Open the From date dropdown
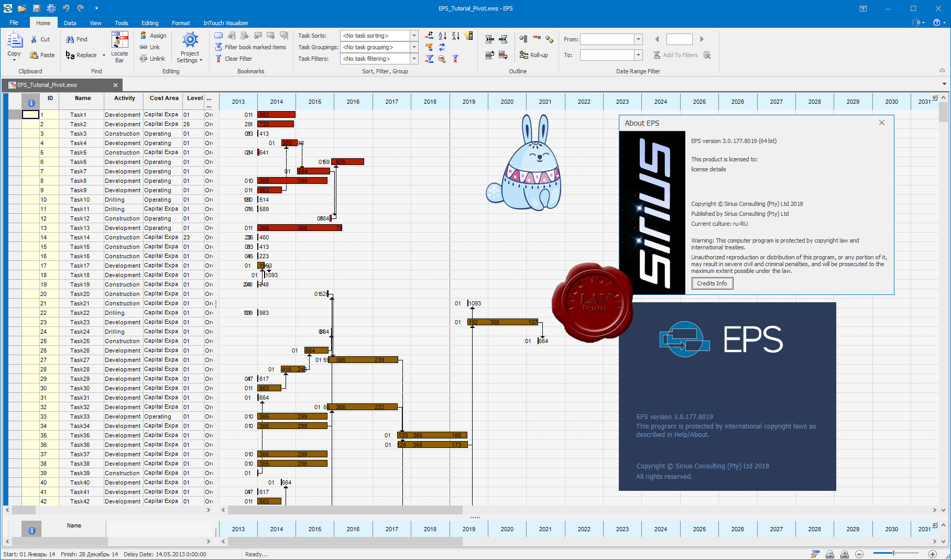The height and width of the screenshot is (560, 951). pos(638,39)
